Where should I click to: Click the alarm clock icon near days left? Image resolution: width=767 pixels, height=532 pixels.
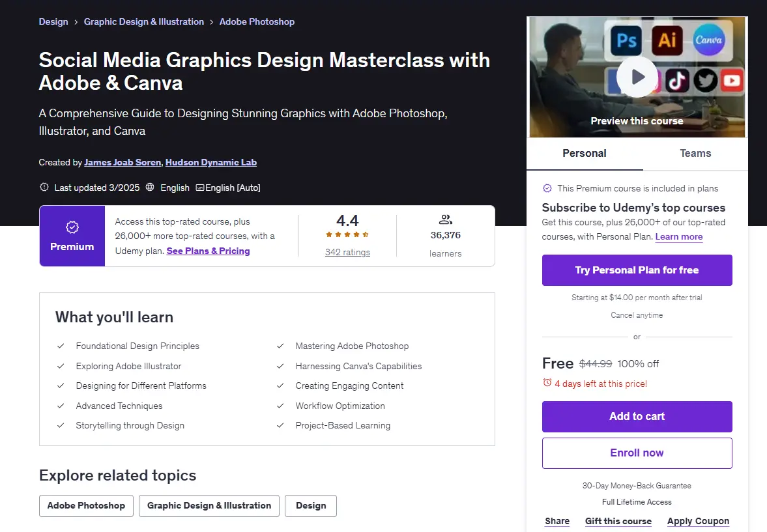(547, 383)
